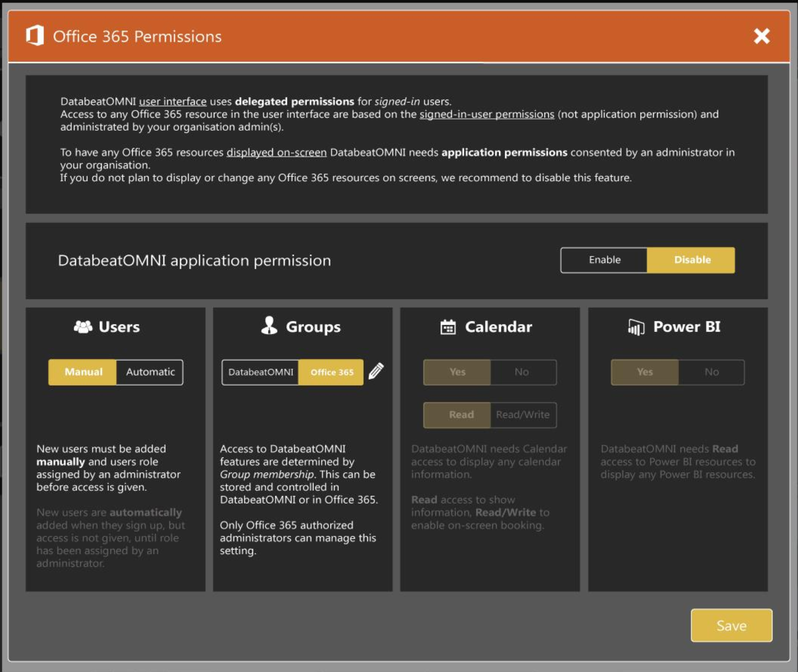Open the 'displayed on-screen' link

(x=277, y=152)
